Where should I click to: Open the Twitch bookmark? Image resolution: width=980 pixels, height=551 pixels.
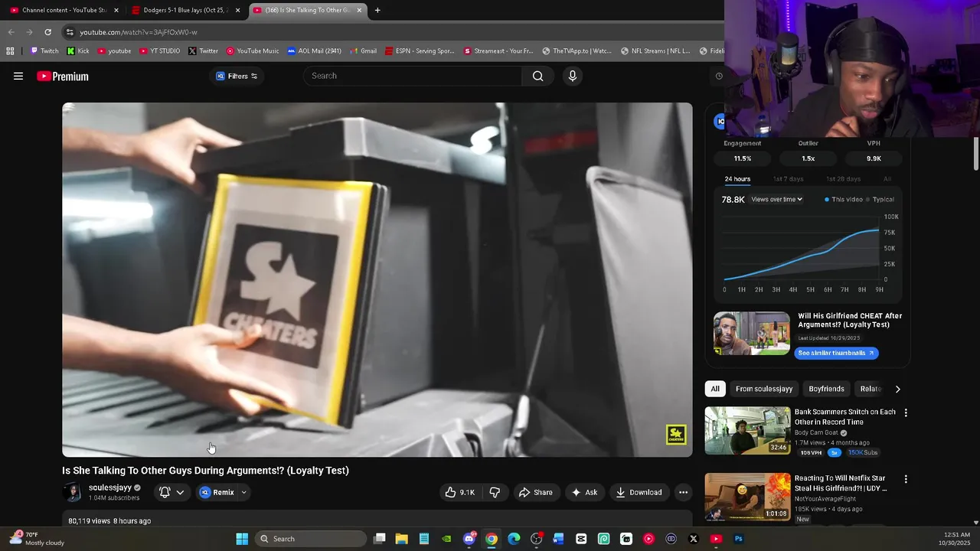44,51
